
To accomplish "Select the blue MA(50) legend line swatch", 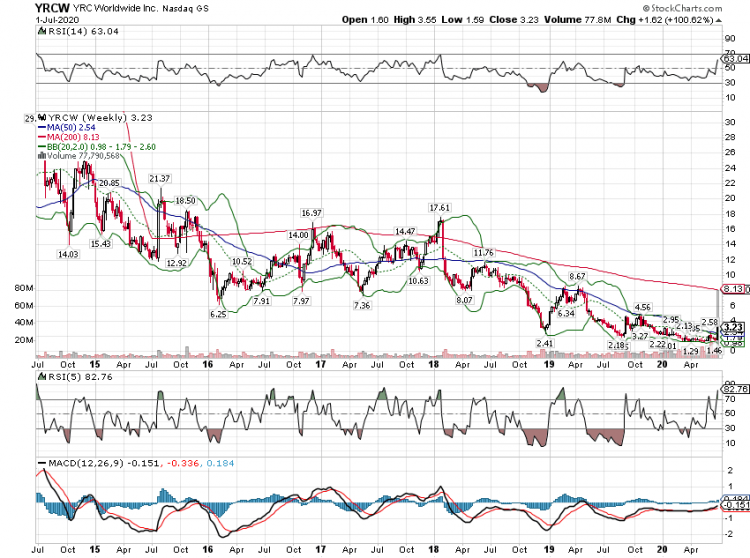I will [x=42, y=128].
